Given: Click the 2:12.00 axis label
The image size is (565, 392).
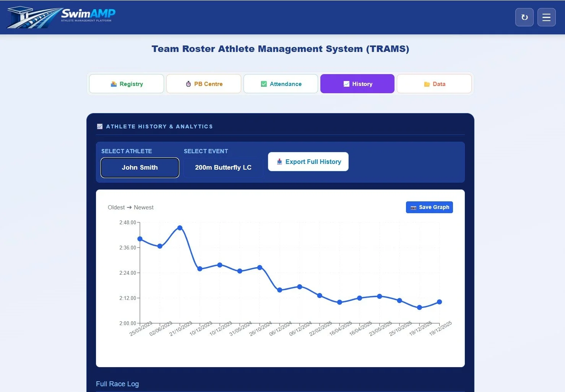Looking at the screenshot, I should coord(128,298).
